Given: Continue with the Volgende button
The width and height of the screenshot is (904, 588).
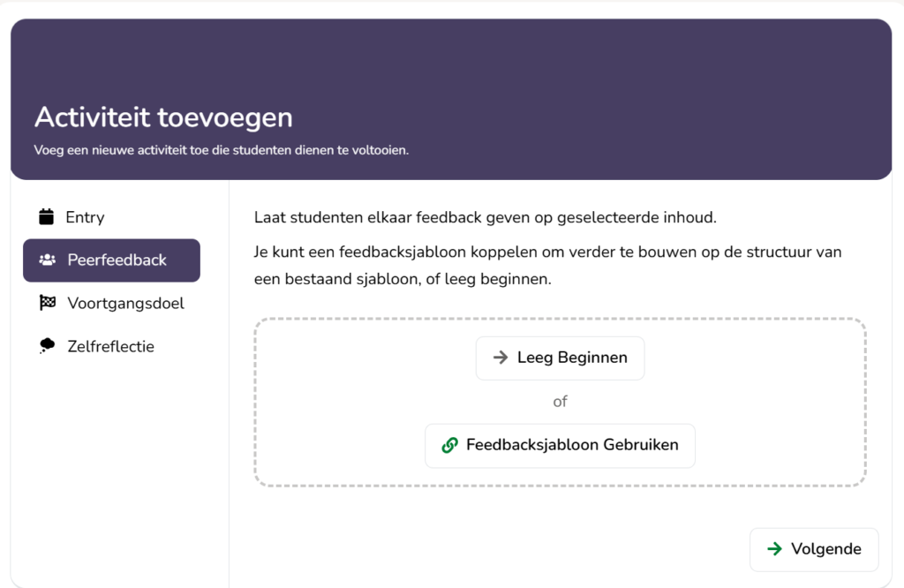Looking at the screenshot, I should (814, 549).
